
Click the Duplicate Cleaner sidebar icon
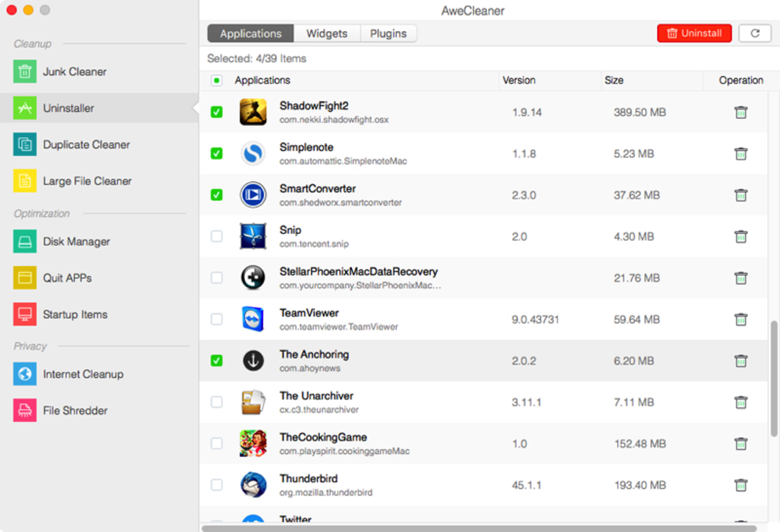click(24, 144)
